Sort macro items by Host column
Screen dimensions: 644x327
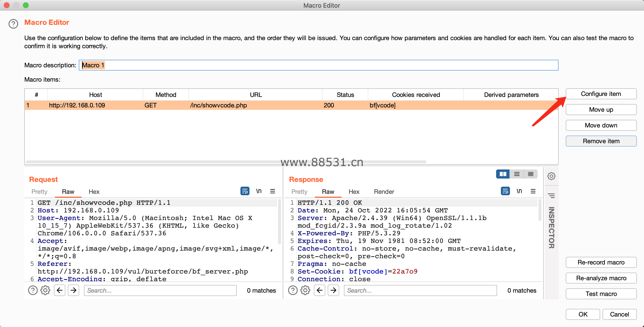[x=95, y=95]
